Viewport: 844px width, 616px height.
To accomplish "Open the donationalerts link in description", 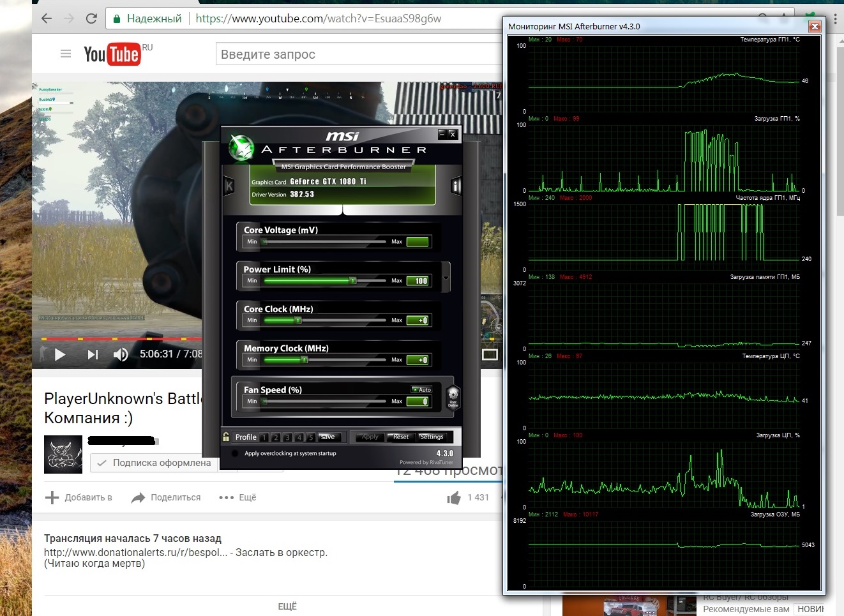I will coord(135,552).
